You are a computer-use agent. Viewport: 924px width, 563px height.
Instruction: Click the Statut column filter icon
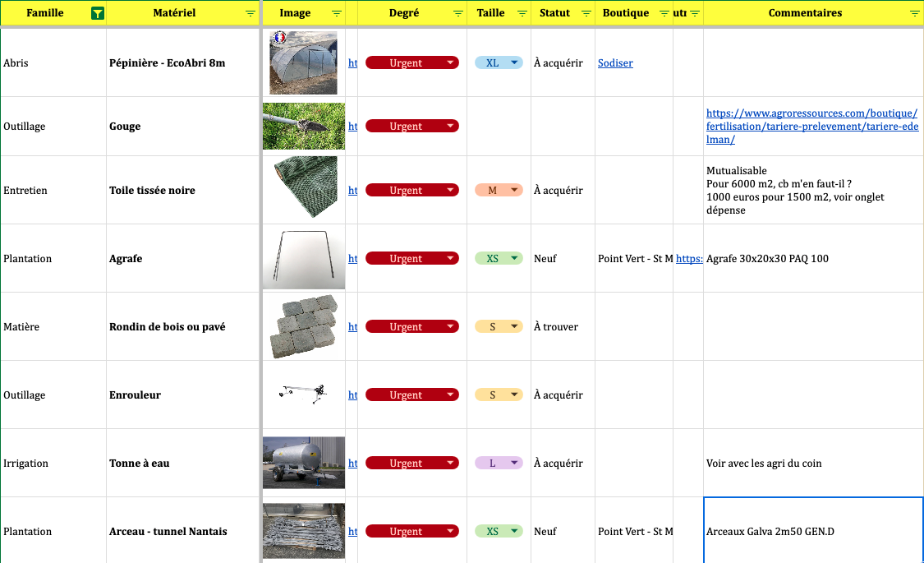[x=586, y=14]
